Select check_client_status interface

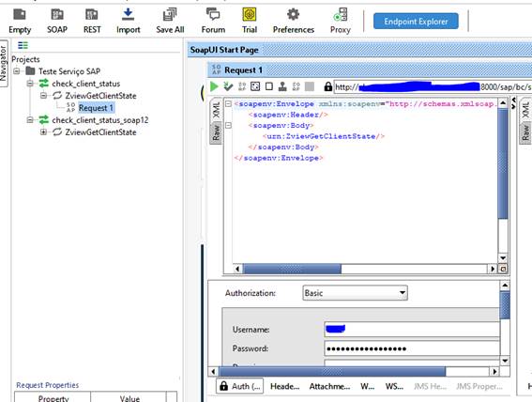tap(86, 84)
